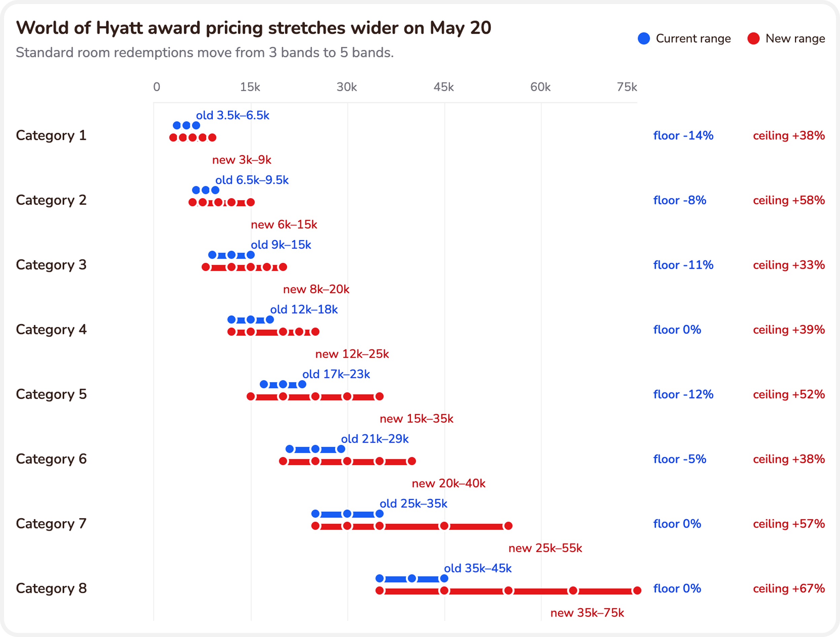Click the blue Current range legend dot
The width and height of the screenshot is (840, 637).
click(x=644, y=38)
